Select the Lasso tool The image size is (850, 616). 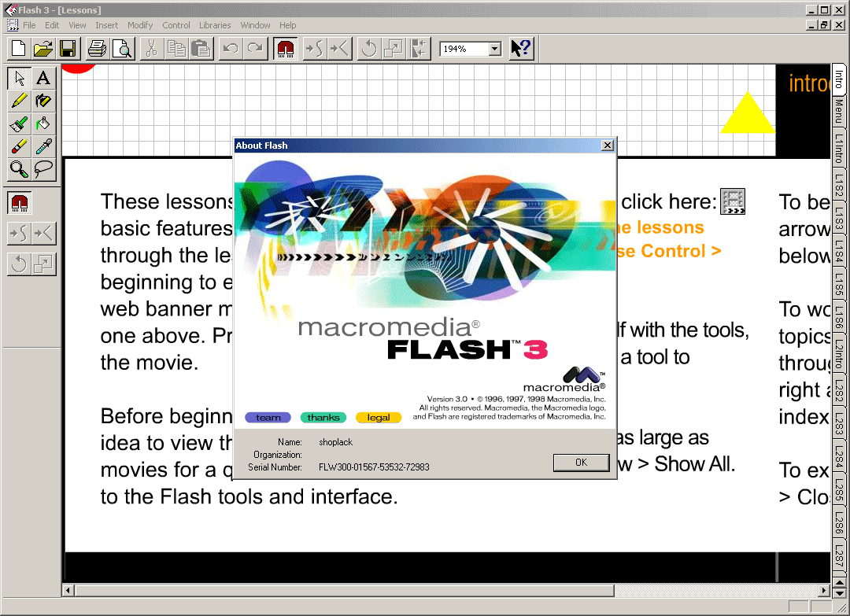click(x=43, y=170)
